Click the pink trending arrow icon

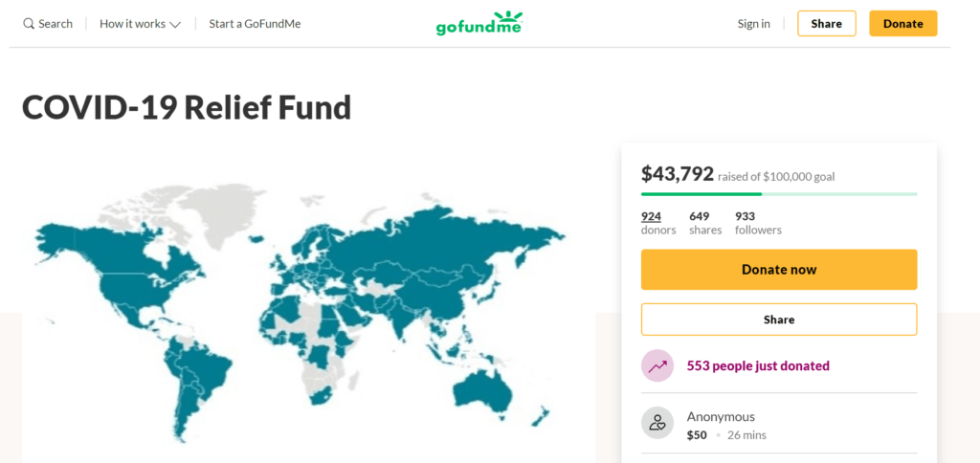tap(657, 365)
